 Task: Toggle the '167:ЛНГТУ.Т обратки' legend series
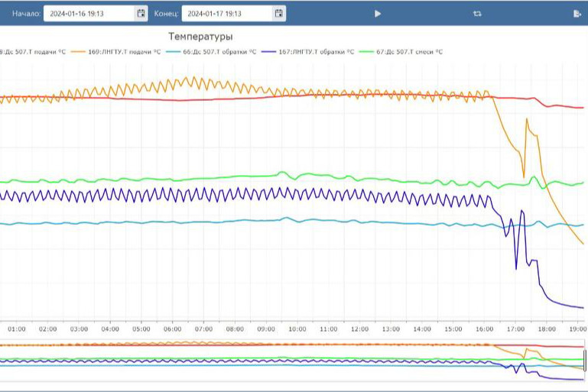(x=316, y=52)
